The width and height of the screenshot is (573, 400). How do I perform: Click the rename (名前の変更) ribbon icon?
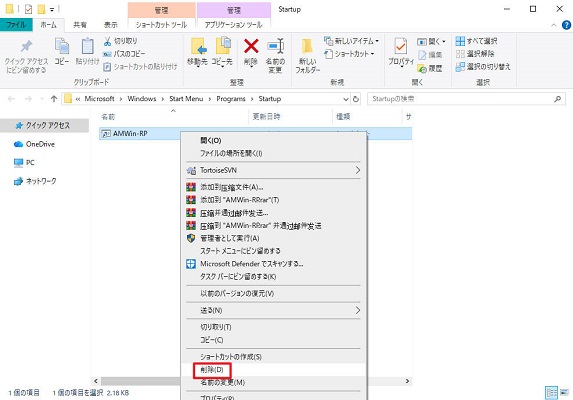point(275,46)
